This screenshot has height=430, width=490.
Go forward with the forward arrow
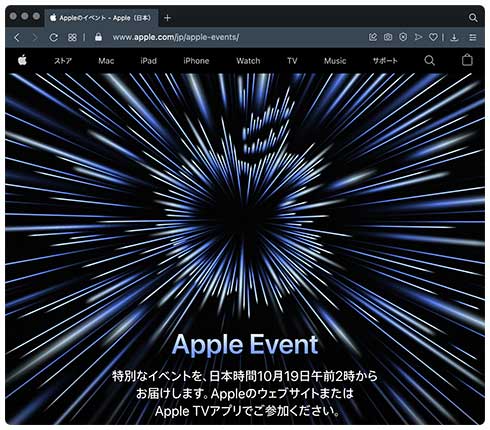[x=35, y=37]
